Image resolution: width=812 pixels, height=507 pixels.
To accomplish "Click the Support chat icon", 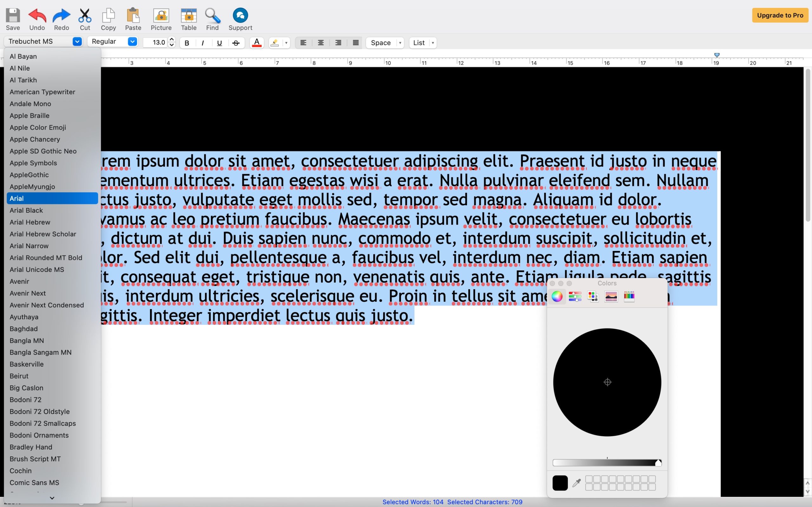I will (x=240, y=16).
